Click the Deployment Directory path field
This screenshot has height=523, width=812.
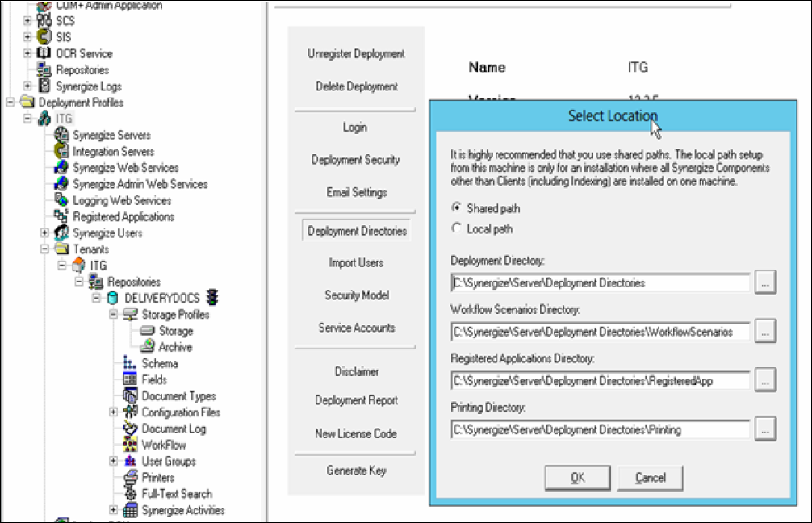[x=601, y=282]
